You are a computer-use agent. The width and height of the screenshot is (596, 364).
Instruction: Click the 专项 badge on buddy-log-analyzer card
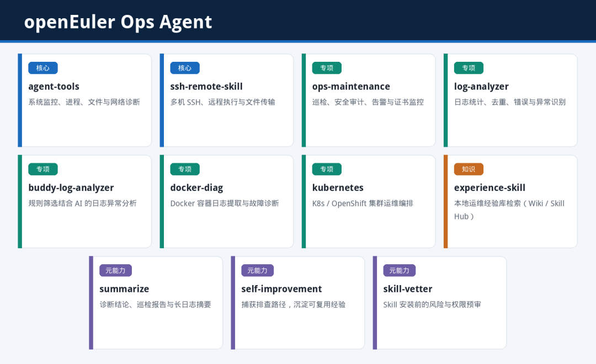point(43,169)
